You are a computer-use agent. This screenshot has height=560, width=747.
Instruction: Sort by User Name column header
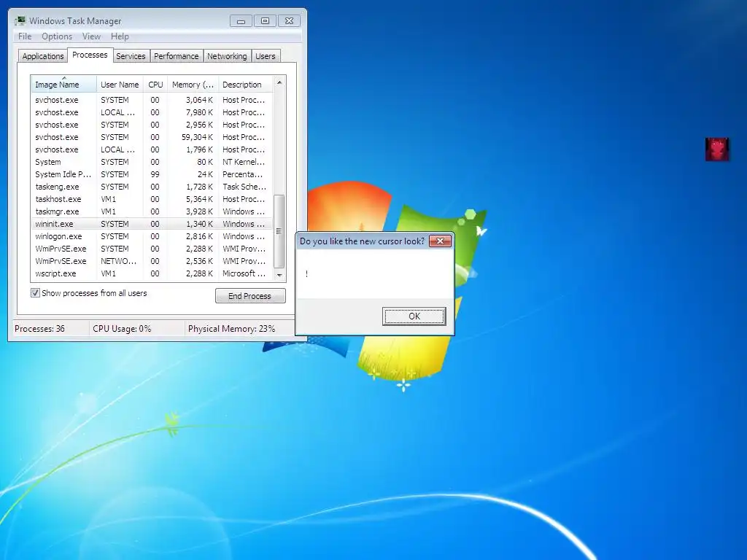(x=120, y=85)
